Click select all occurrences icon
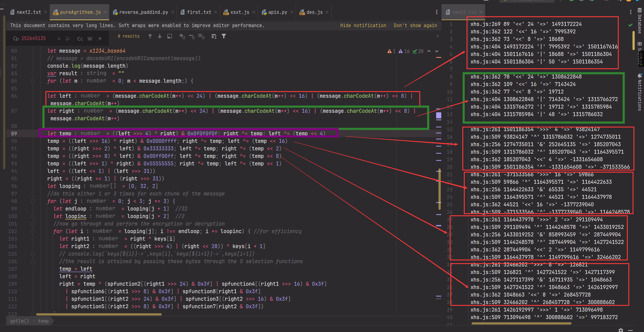The width and height of the screenshot is (644, 332). coord(202,36)
